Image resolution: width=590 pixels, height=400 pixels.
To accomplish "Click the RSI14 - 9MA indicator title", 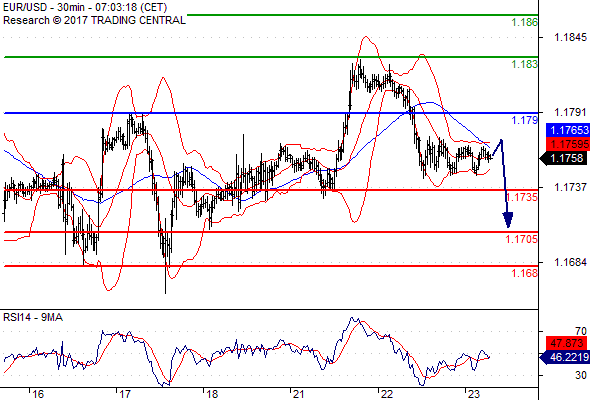I will click(33, 318).
